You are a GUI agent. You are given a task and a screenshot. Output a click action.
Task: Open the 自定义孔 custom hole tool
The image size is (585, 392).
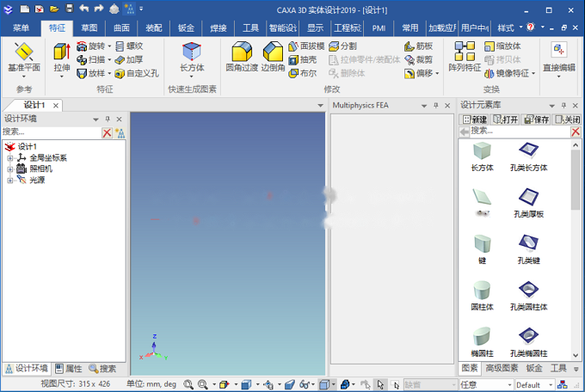click(137, 73)
